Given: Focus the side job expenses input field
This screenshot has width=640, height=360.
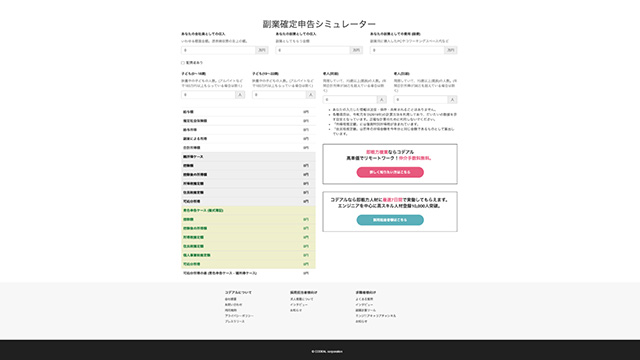Looking at the screenshot, I should click(x=407, y=50).
